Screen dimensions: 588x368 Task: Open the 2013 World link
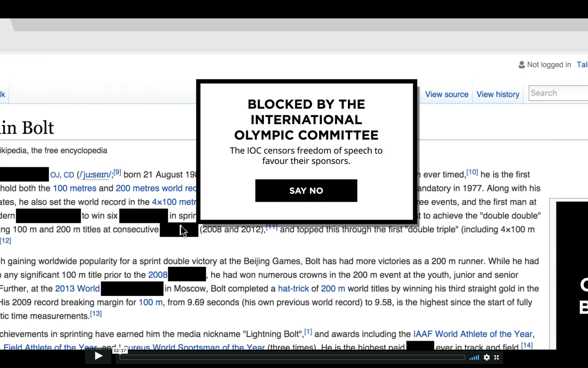pos(77,289)
